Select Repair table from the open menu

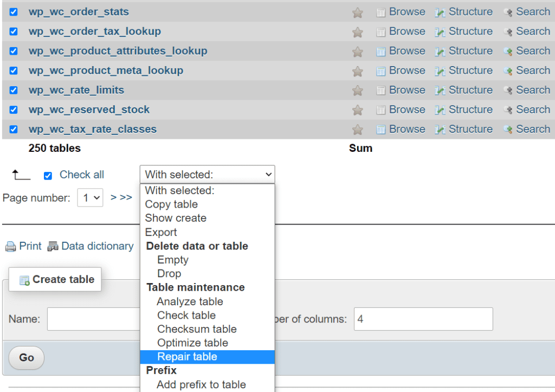pyautogui.click(x=187, y=356)
